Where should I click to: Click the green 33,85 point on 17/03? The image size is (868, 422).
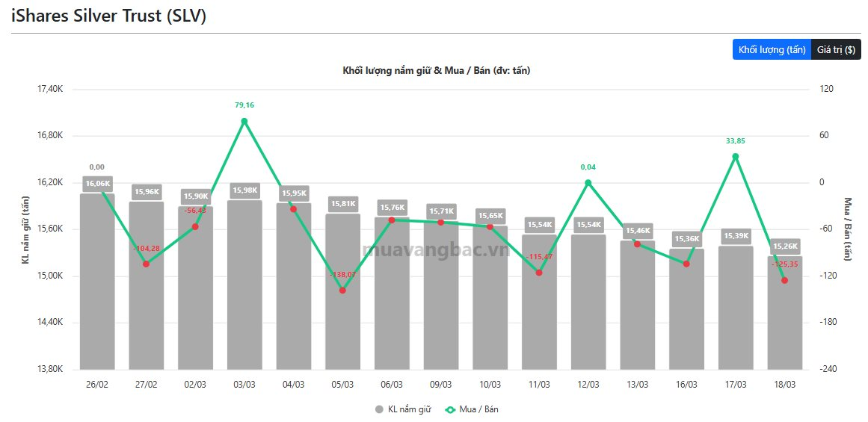coord(735,156)
